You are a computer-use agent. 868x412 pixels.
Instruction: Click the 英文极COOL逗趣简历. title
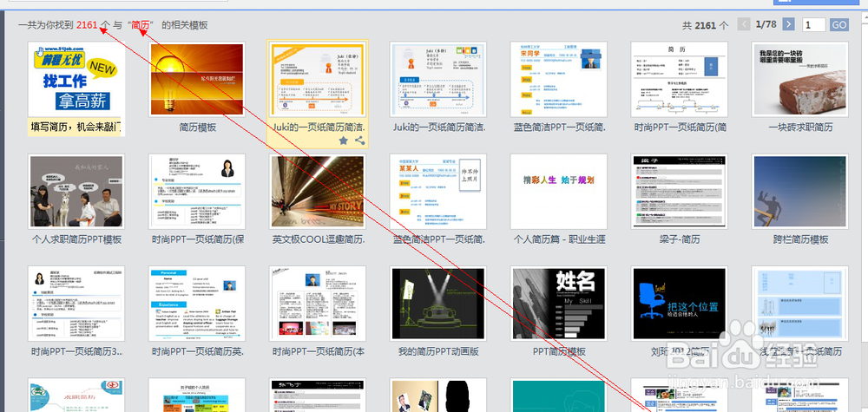point(318,239)
